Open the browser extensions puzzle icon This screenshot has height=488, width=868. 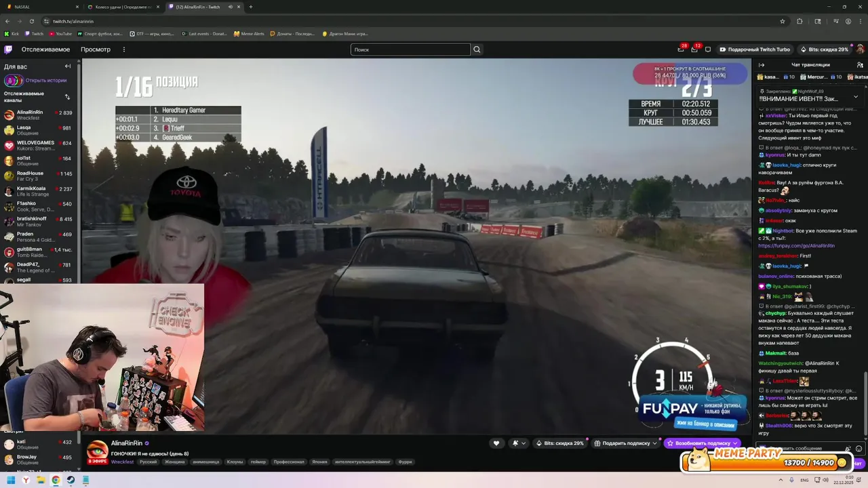click(799, 21)
